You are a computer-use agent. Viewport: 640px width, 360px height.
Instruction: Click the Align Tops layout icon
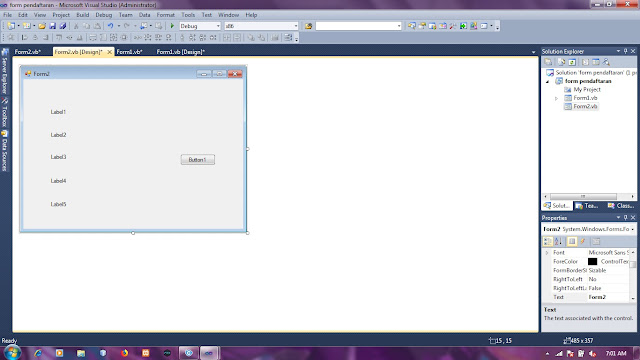click(x=59, y=38)
